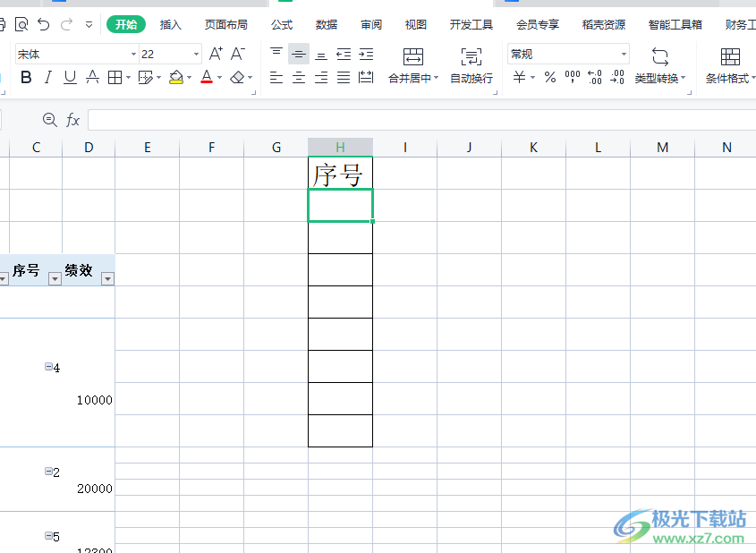Toggle vertical middle alignment
Image resolution: width=756 pixels, height=553 pixels.
[x=299, y=54]
